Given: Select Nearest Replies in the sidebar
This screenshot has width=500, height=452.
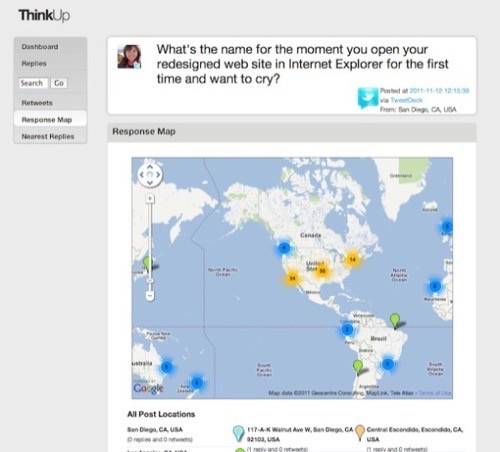Looking at the screenshot, I should [x=48, y=136].
